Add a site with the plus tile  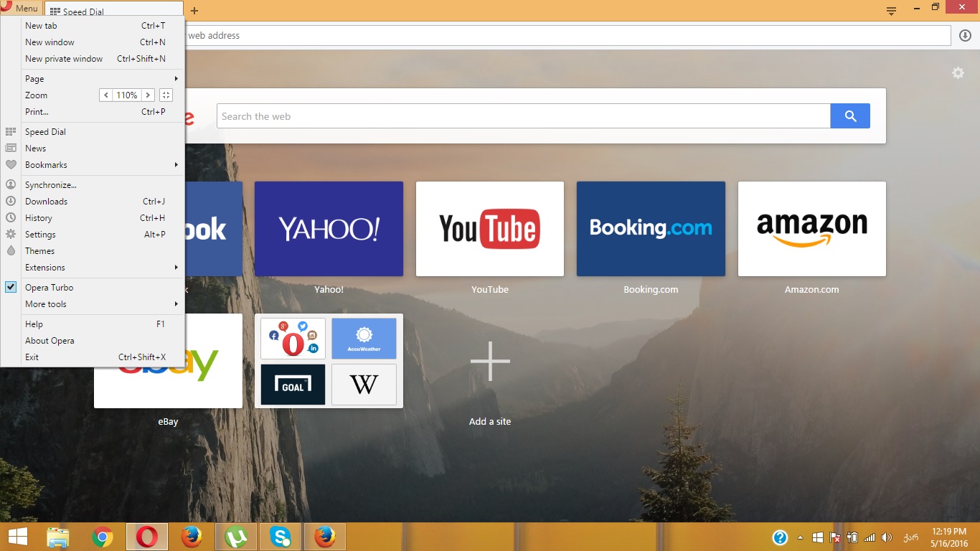click(x=490, y=361)
